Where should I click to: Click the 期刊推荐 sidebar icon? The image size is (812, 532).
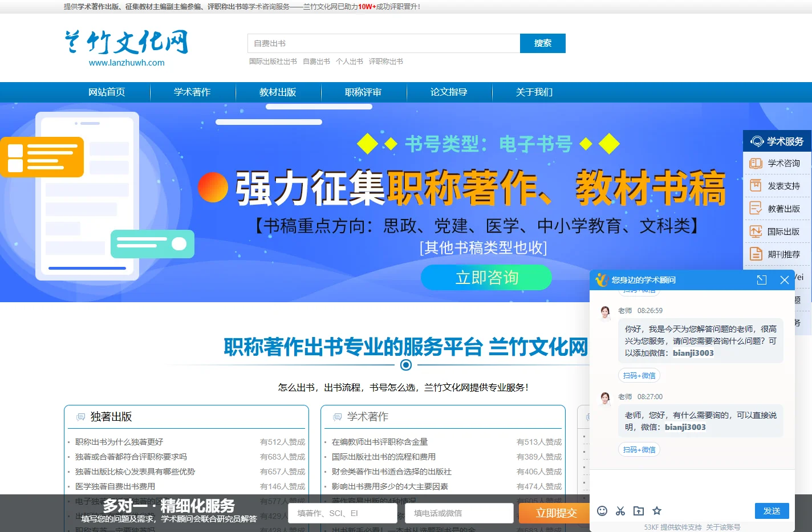tap(756, 254)
